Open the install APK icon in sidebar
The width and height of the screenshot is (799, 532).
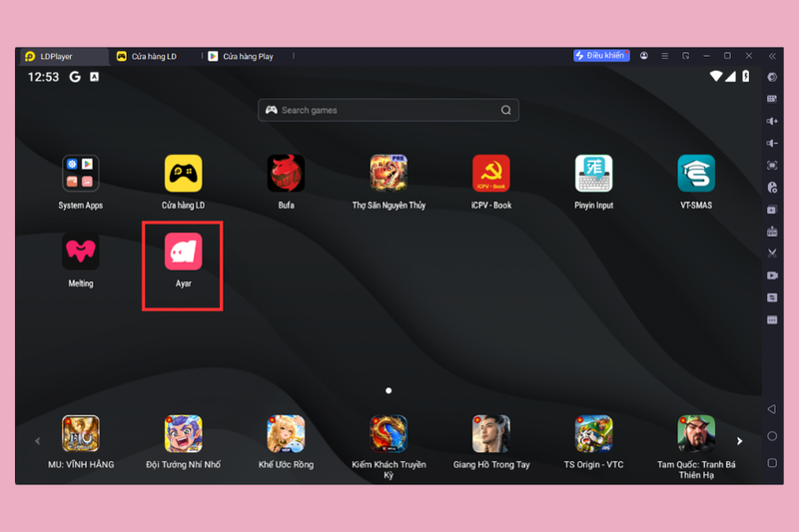click(x=772, y=232)
